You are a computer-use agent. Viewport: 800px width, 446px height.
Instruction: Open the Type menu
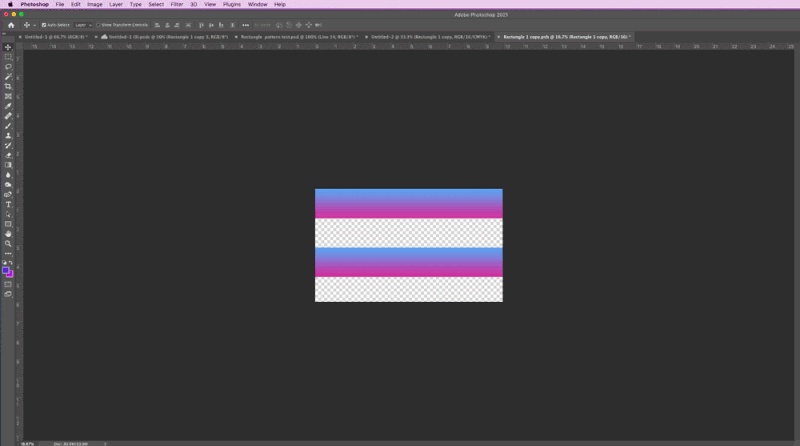135,4
